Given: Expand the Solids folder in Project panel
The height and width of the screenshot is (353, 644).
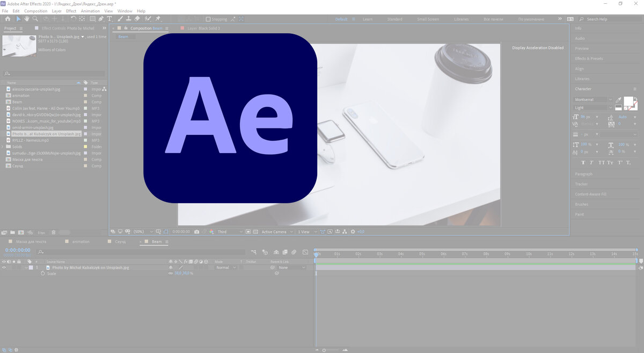Looking at the screenshot, I should click(x=3, y=147).
